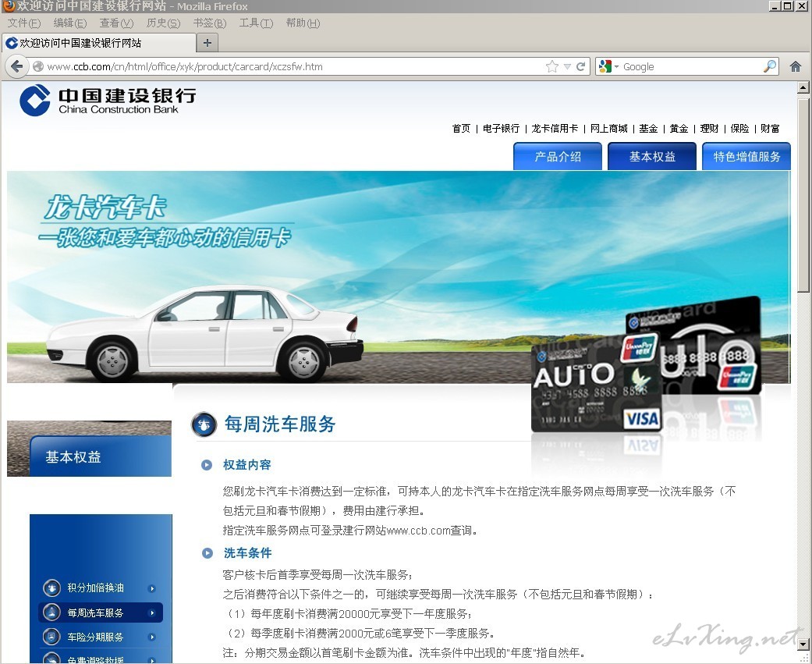Screen dimensions: 812x664
Task: Click the white car banner image
Action: [204, 334]
